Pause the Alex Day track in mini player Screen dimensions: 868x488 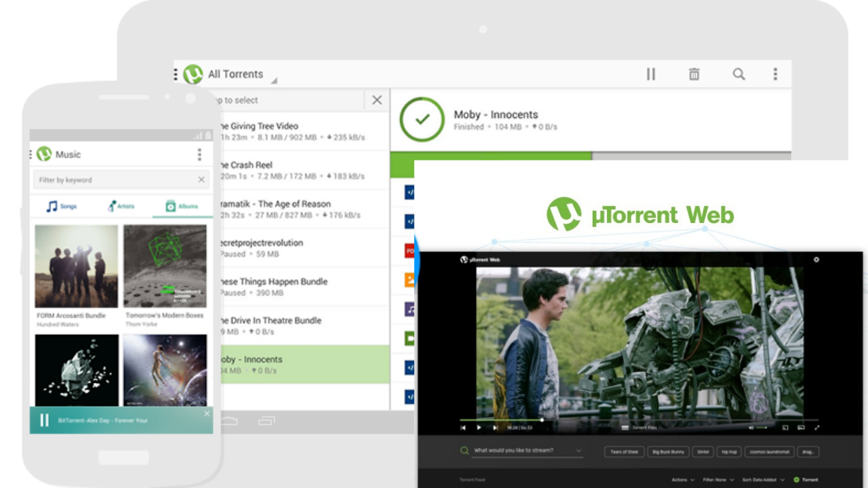click(44, 420)
